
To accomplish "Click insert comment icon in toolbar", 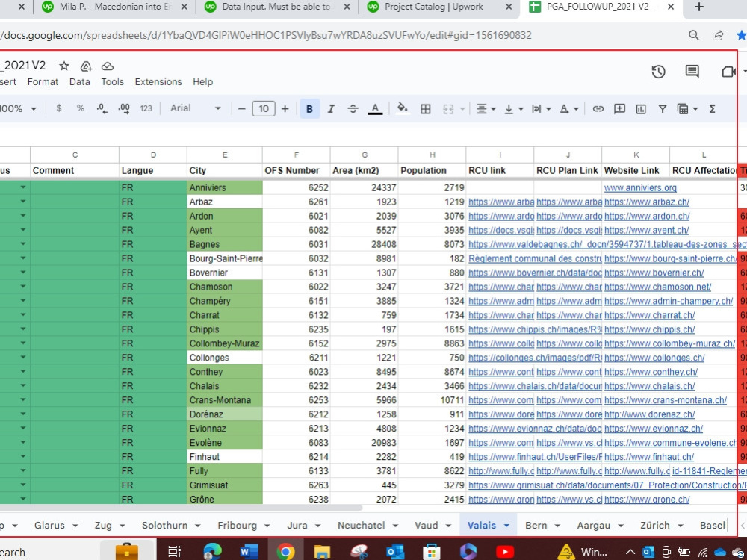I will click(x=619, y=109).
